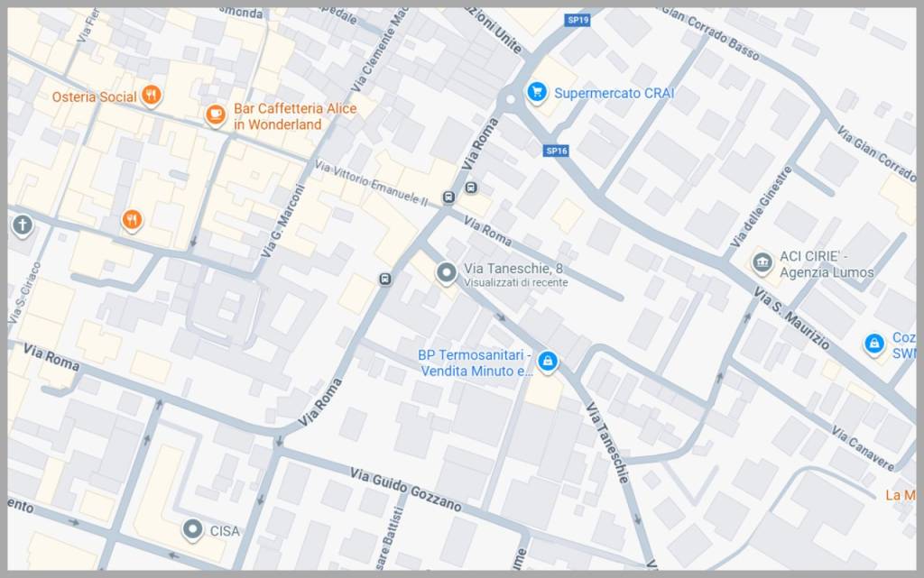The width and height of the screenshot is (924, 578).
Task: Click the Via Guido Gozzano street label
Action: point(405,489)
